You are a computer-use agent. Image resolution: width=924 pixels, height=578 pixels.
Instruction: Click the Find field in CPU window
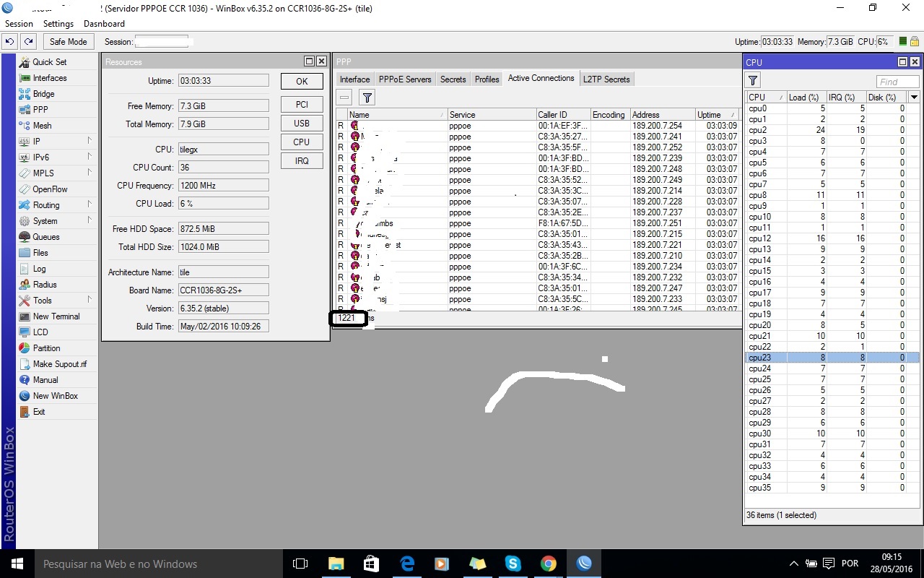[x=898, y=82]
